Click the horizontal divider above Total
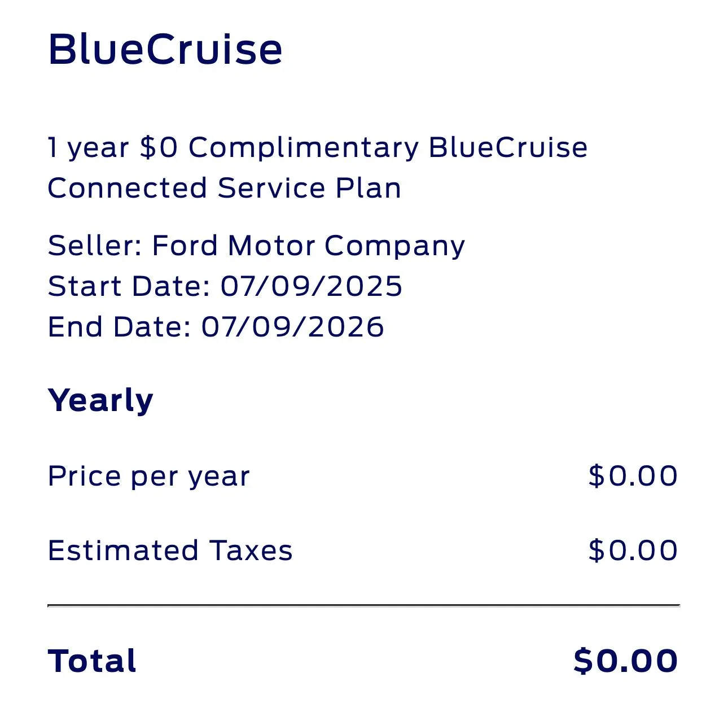This screenshot has height=725, width=728. point(363,605)
